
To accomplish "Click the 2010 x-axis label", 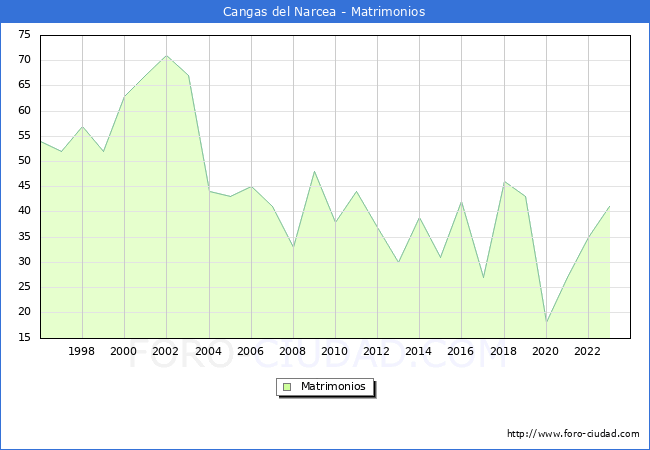I will tap(335, 351).
